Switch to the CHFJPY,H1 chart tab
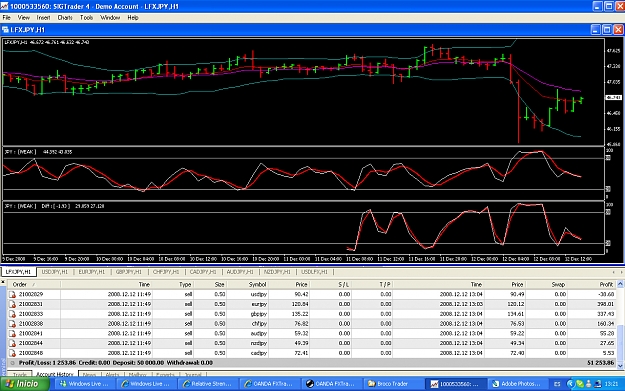The height and width of the screenshot is (391, 625). coord(166,272)
